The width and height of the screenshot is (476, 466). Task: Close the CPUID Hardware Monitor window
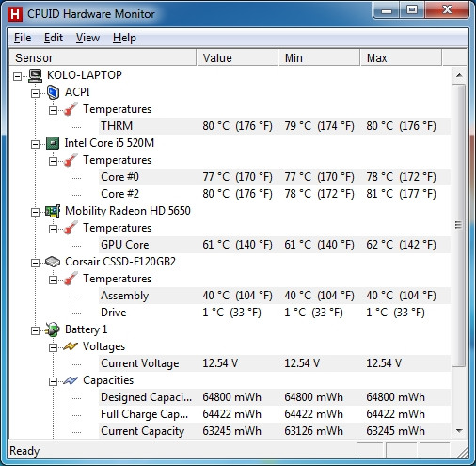(x=447, y=10)
